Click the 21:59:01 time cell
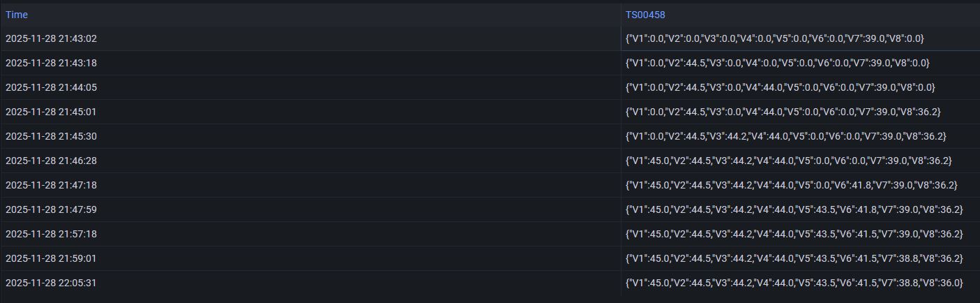The width and height of the screenshot is (980, 303). pyautogui.click(x=51, y=259)
